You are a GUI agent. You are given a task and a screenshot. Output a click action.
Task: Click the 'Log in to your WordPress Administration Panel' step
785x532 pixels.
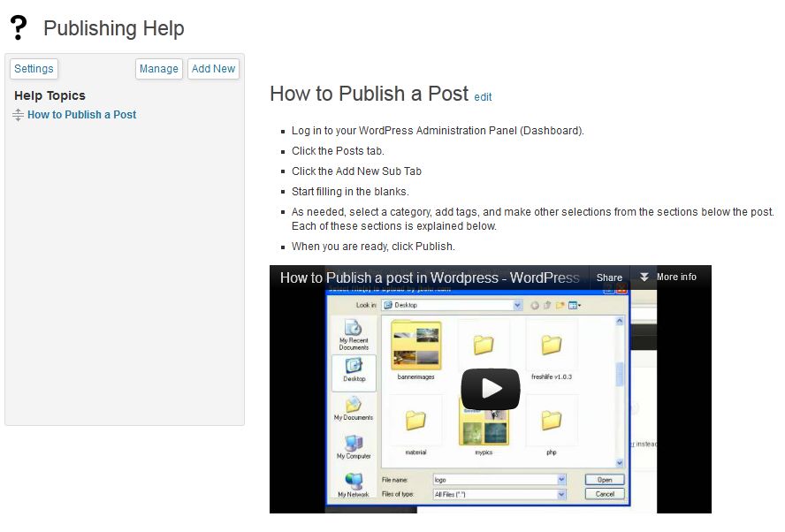tap(438, 131)
